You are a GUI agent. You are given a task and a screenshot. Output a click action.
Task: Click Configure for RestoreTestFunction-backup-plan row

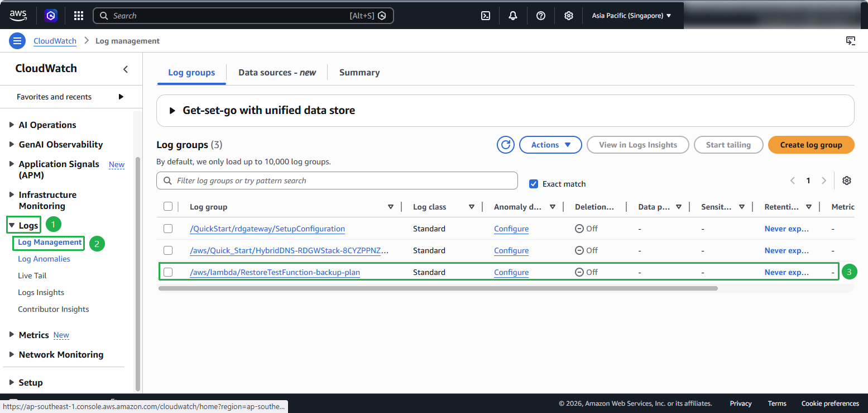tap(511, 272)
